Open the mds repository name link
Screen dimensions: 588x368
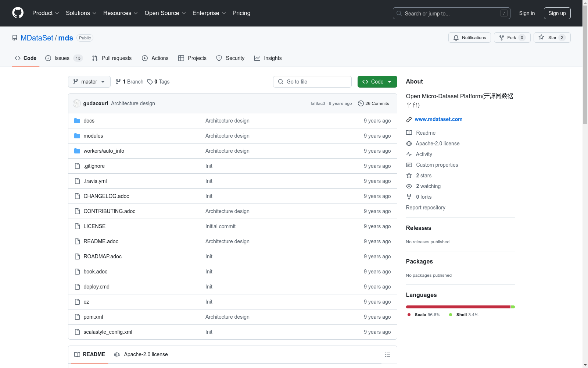(66, 38)
